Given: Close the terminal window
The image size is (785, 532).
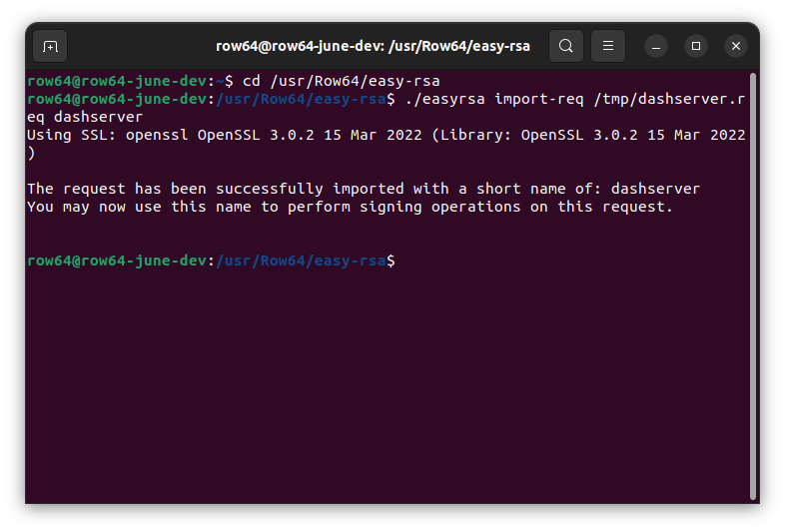Looking at the screenshot, I should [x=736, y=46].
